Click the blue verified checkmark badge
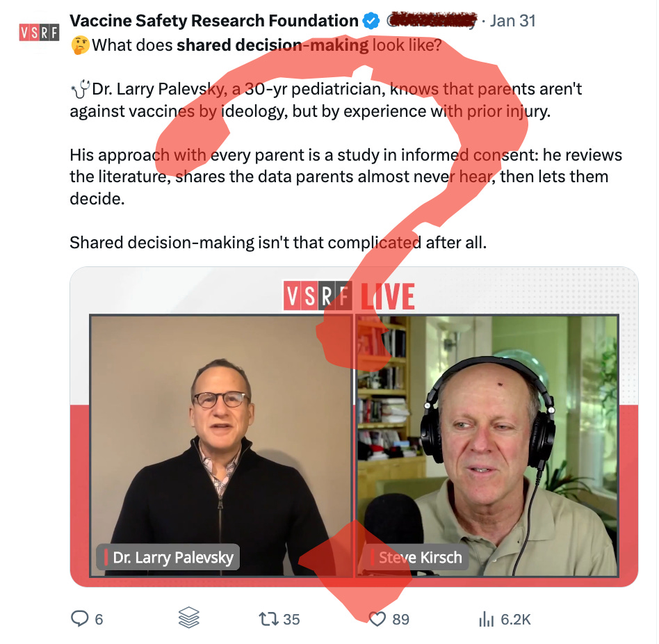The image size is (659, 644). coord(371,21)
